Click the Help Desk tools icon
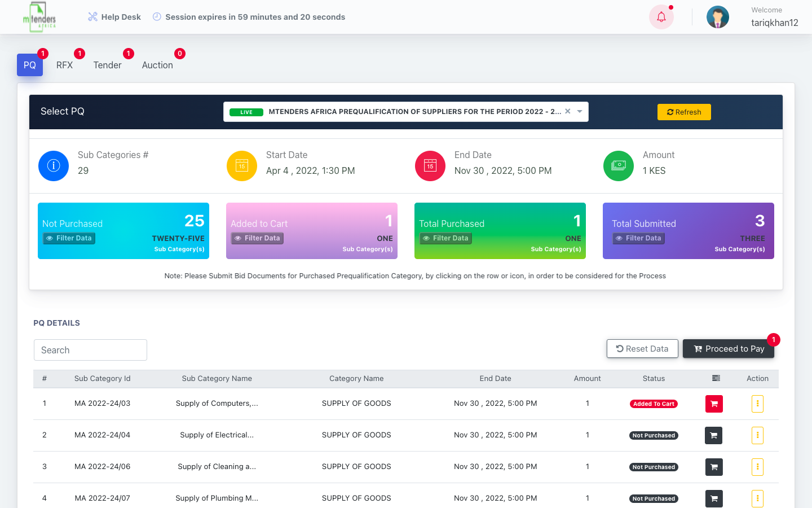 [x=93, y=17]
